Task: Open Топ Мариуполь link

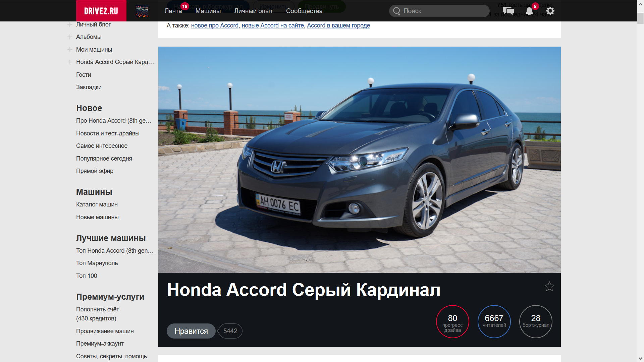Action: (97, 263)
